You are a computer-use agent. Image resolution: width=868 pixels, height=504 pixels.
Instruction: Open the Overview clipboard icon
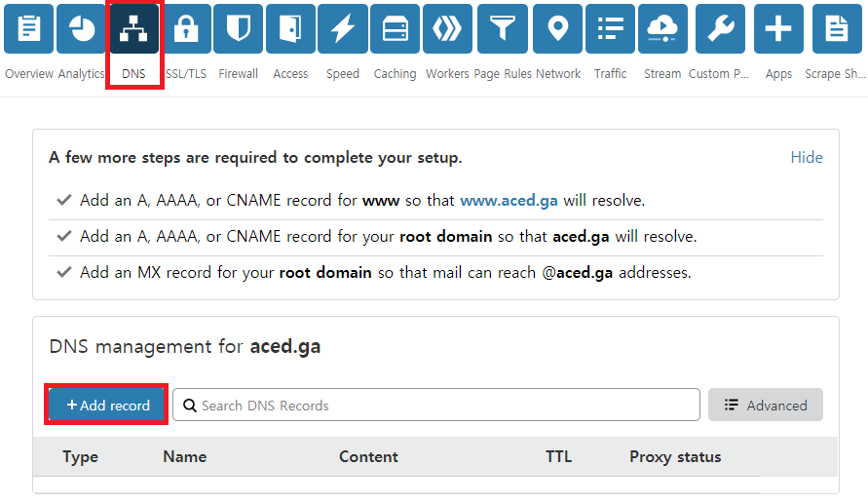[29, 29]
